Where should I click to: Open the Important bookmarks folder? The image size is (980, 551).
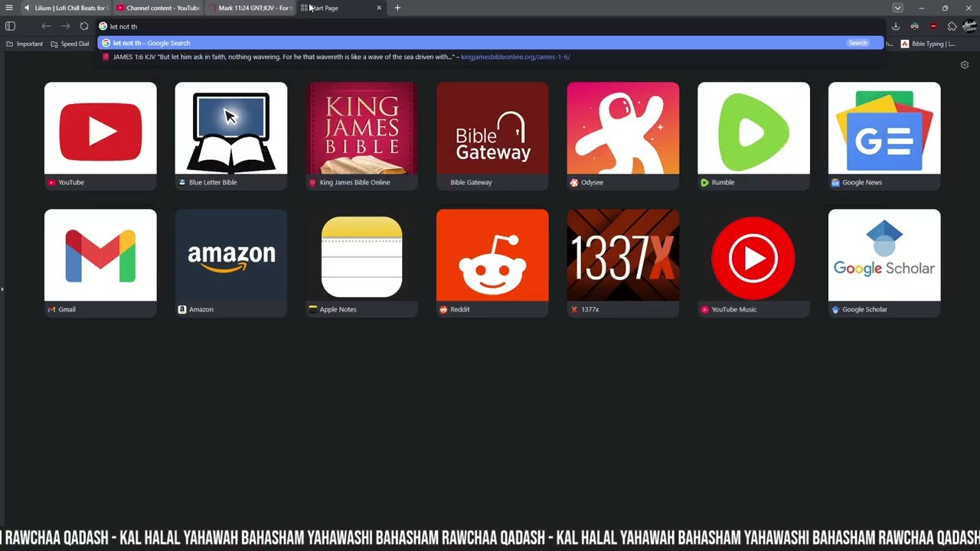tap(24, 44)
